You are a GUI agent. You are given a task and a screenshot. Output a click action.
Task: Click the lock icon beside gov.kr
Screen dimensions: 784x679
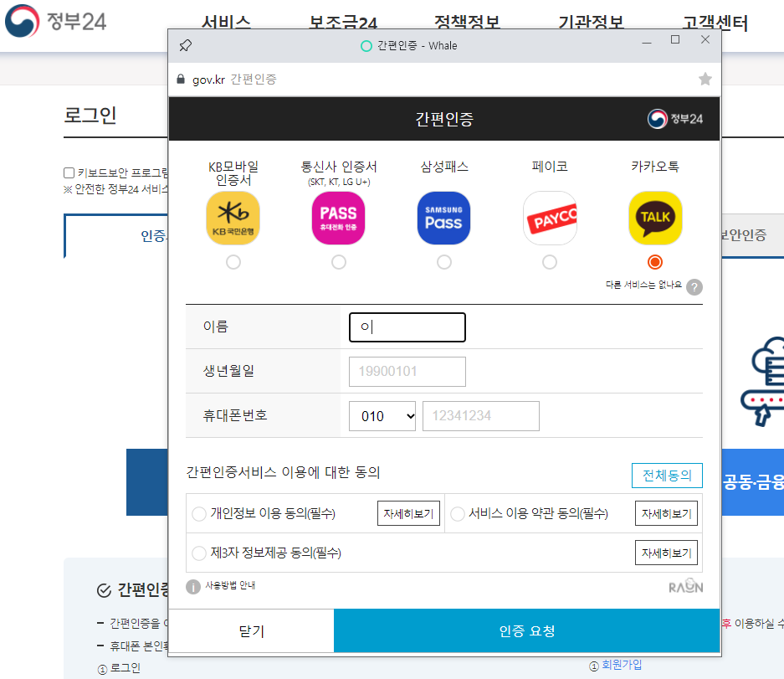pos(181,79)
